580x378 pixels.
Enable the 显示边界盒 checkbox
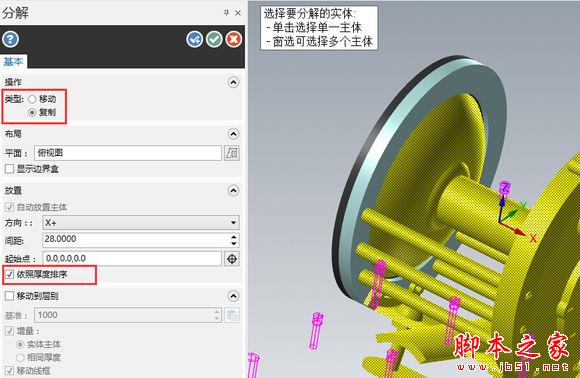click(x=9, y=169)
